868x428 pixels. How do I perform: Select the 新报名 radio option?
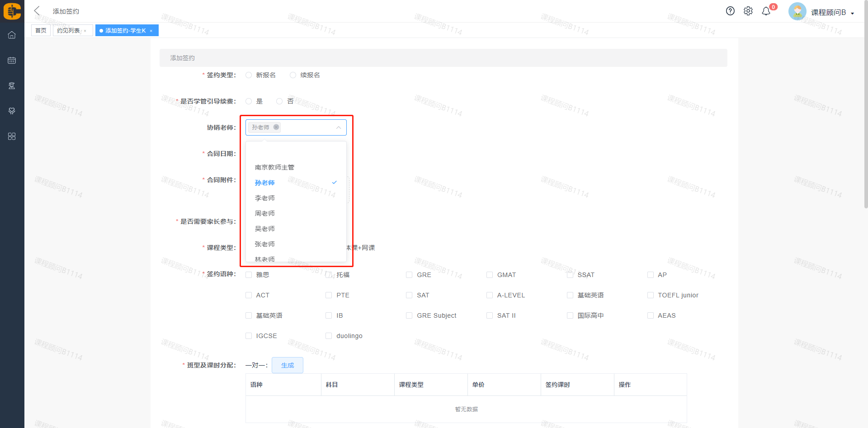click(249, 75)
